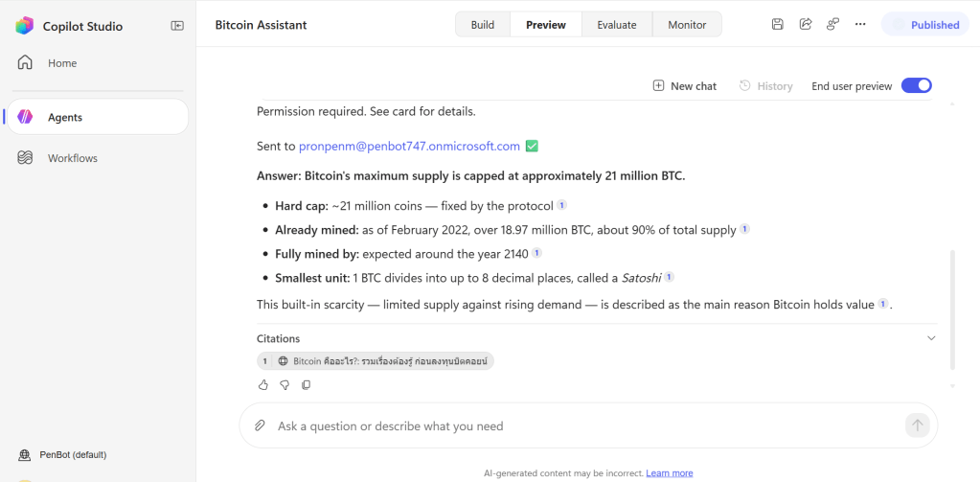Viewport: 980px width, 482px height.
Task: Open the pronpenm@penbot747.onmicrosoft.com email link
Action: coord(409,147)
